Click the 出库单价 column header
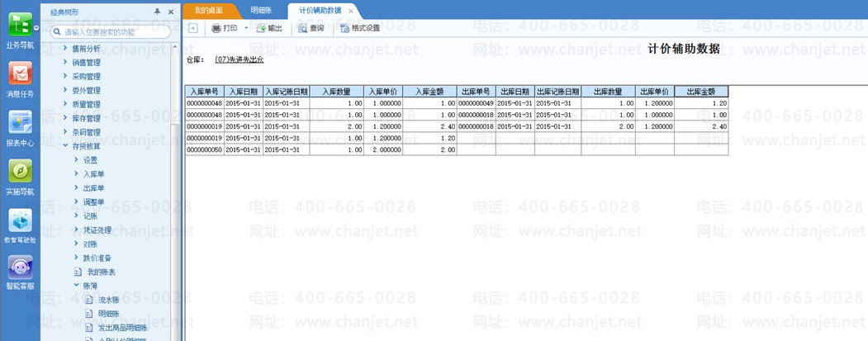868x341 pixels. click(x=654, y=92)
